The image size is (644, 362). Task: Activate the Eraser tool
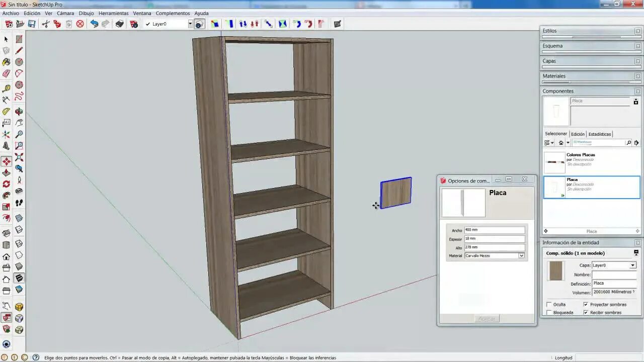(6, 73)
